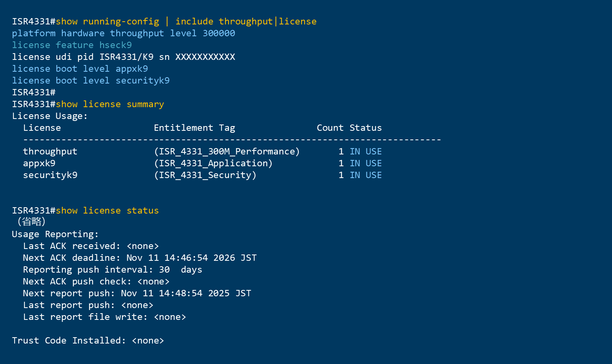The image size is (612, 364).
Task: Click the 'license feature hseck9' line
Action: click(72, 45)
